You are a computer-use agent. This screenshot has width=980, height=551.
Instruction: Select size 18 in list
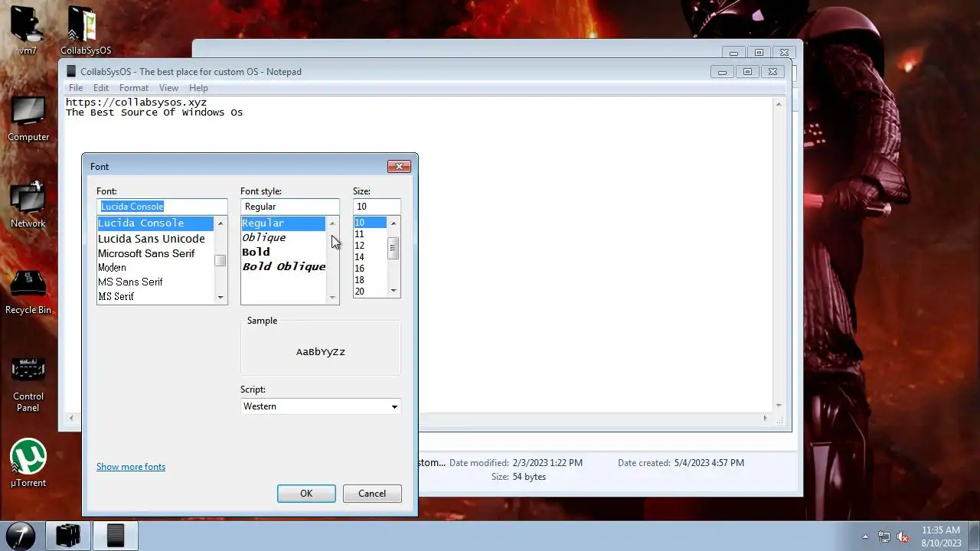370,280
